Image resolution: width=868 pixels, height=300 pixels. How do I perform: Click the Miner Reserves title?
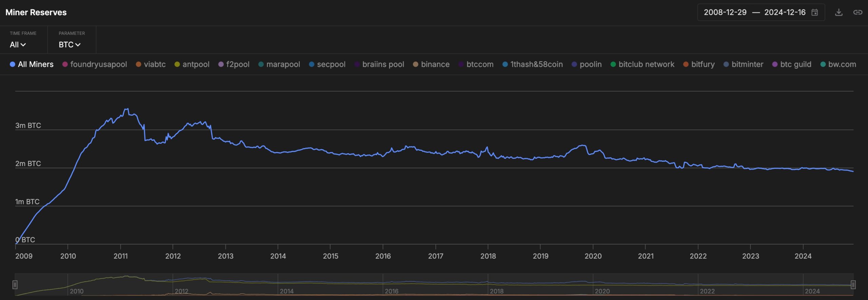[36, 13]
